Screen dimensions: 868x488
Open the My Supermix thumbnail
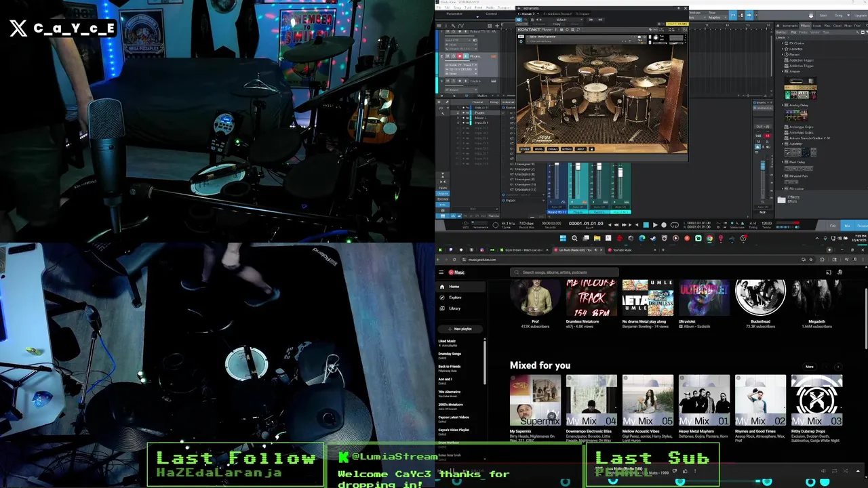(x=535, y=400)
